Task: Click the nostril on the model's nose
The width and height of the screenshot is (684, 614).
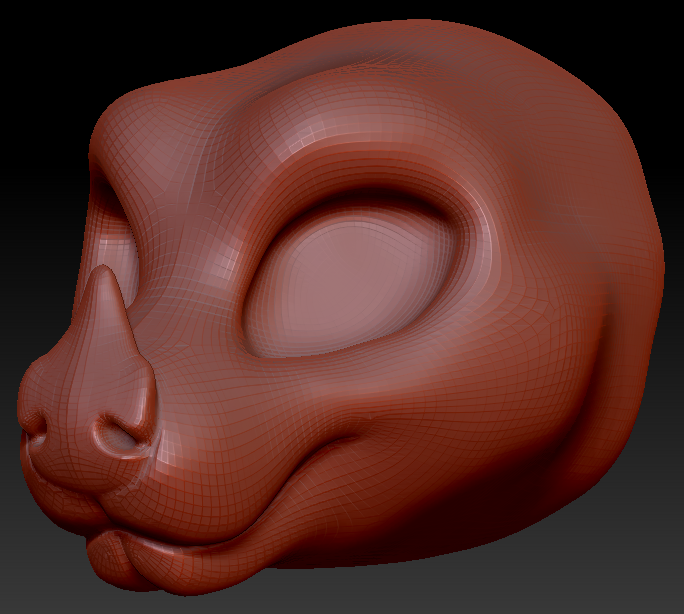Action: click(x=118, y=433)
